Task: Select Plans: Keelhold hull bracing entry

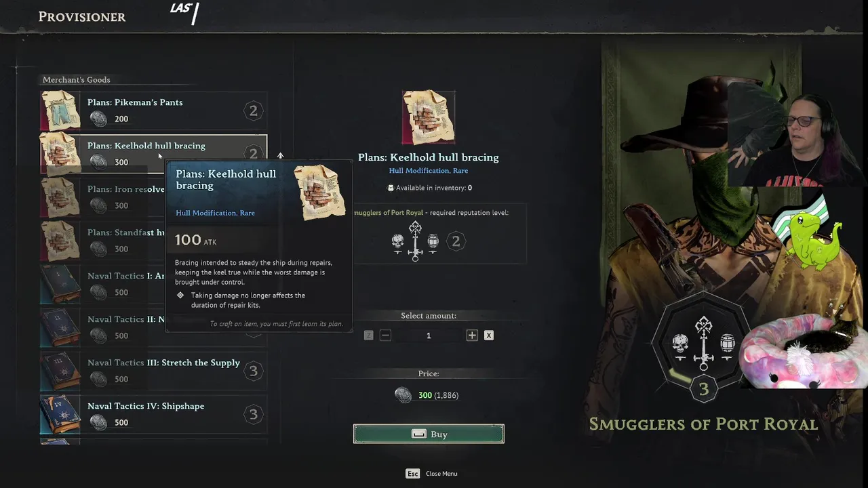Action: point(153,154)
